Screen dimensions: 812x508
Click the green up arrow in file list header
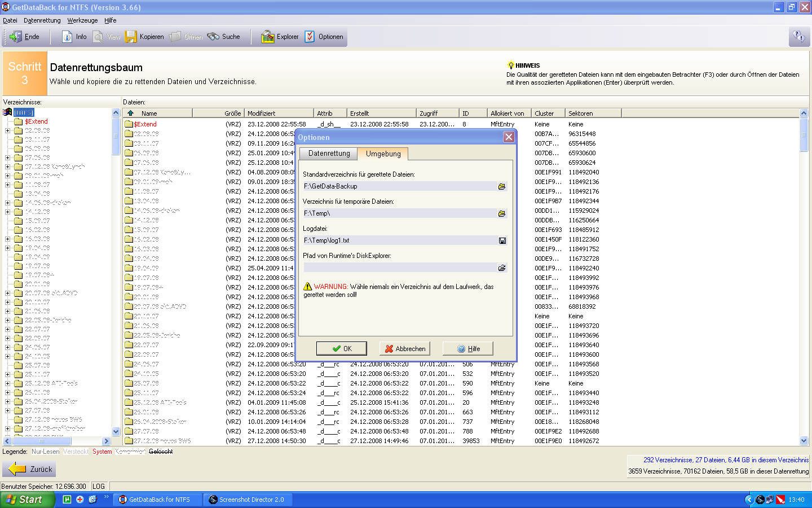130,113
